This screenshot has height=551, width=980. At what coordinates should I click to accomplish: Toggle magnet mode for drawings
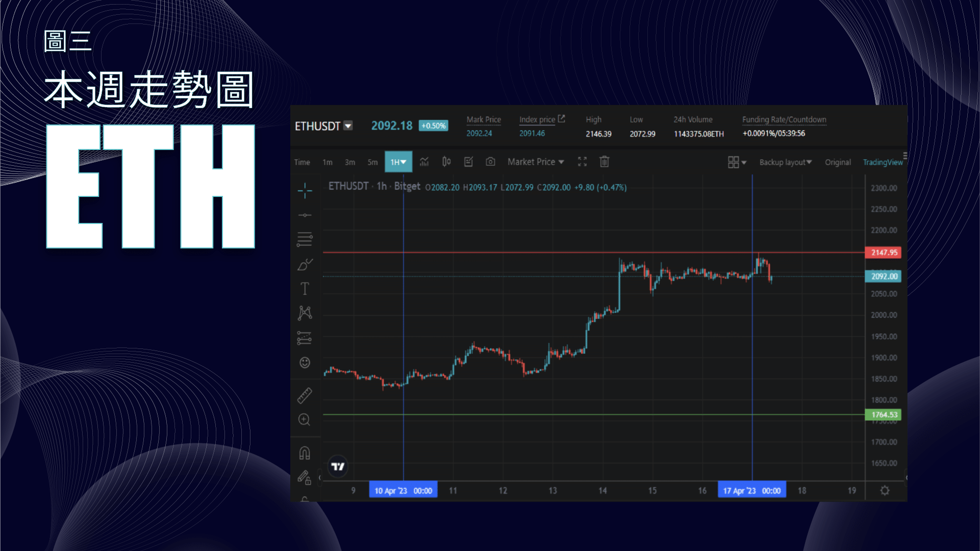(x=305, y=453)
